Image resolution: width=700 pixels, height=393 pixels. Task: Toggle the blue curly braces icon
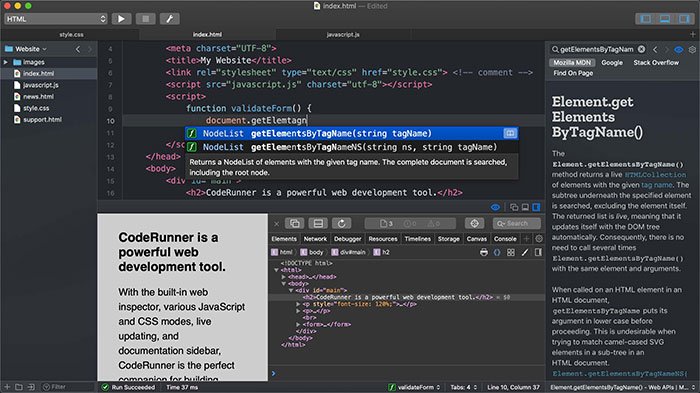[497, 252]
